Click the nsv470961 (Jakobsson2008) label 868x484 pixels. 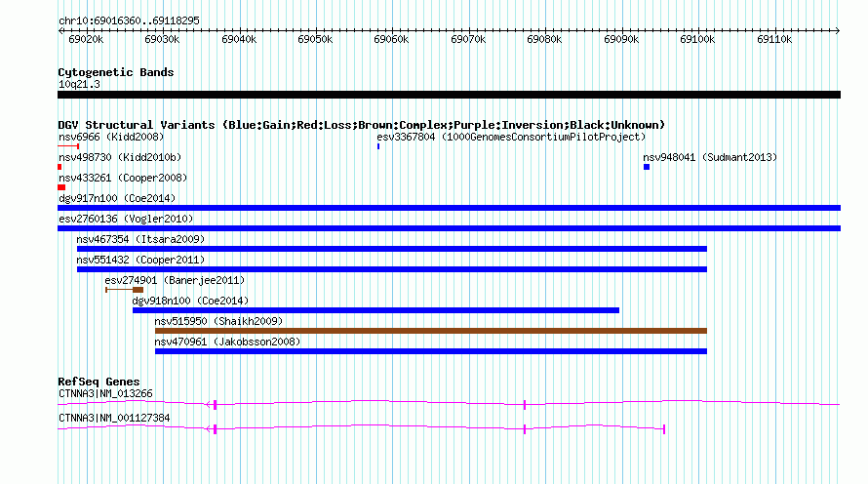227,342
